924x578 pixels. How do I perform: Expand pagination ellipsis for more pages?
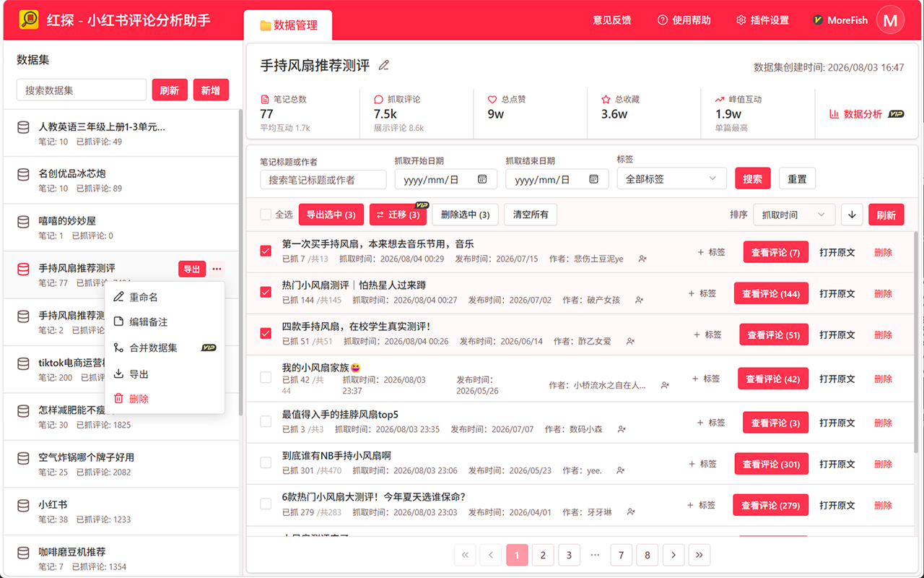(595, 555)
